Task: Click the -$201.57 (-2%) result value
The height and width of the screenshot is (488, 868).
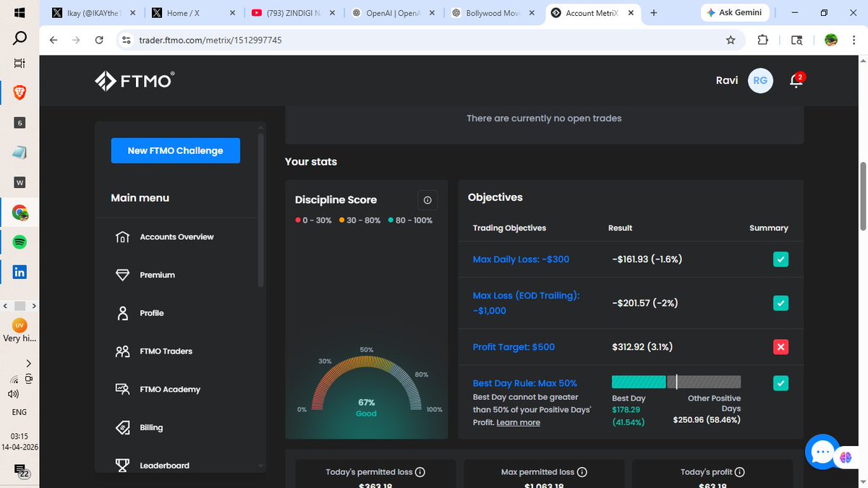Action: click(x=645, y=303)
